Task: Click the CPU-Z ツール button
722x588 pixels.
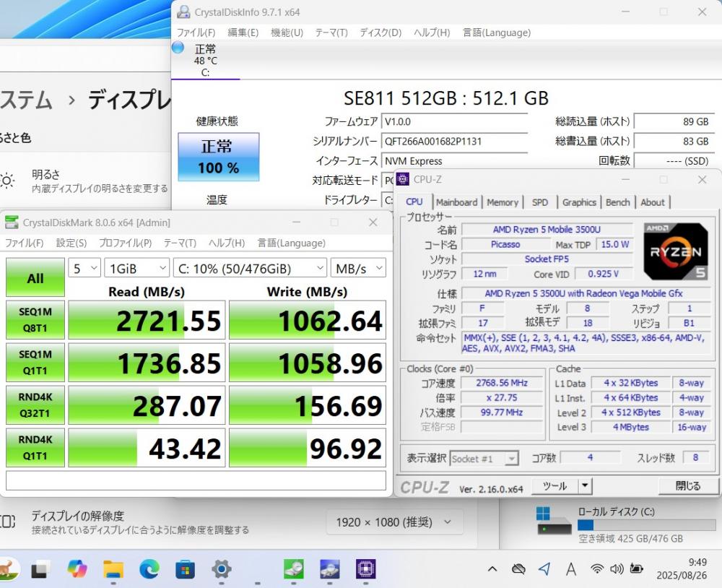Action: [x=555, y=485]
